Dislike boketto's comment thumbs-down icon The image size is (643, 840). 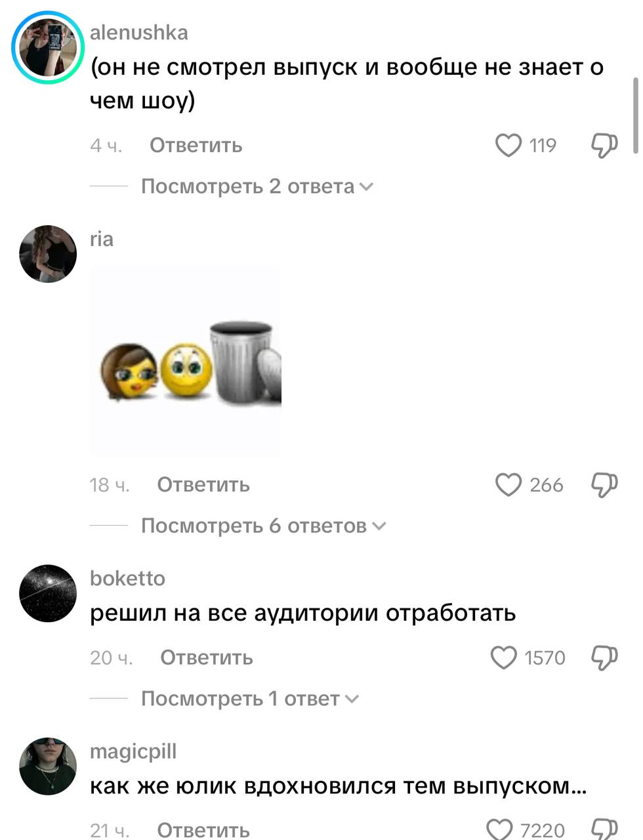click(x=604, y=658)
